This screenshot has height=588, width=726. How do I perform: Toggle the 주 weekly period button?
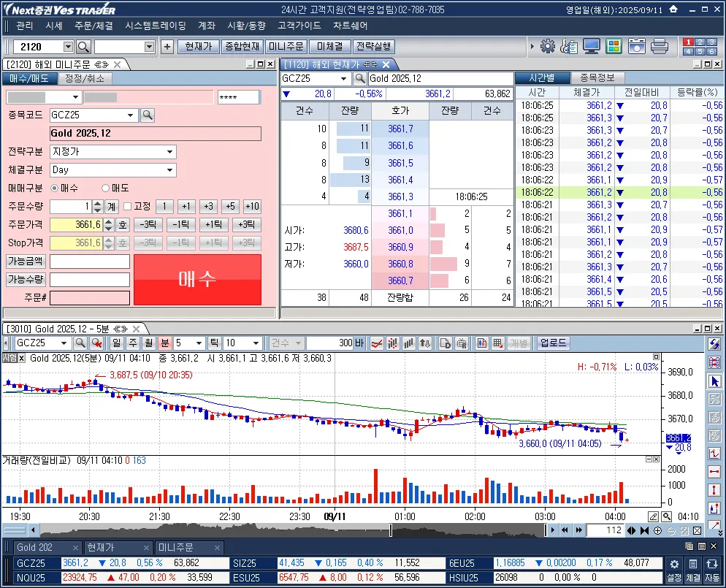click(133, 343)
